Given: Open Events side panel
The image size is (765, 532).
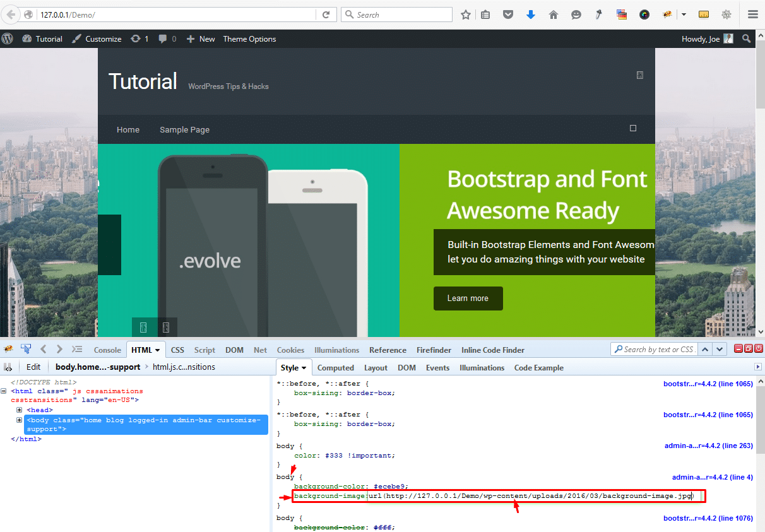Looking at the screenshot, I should point(437,368).
